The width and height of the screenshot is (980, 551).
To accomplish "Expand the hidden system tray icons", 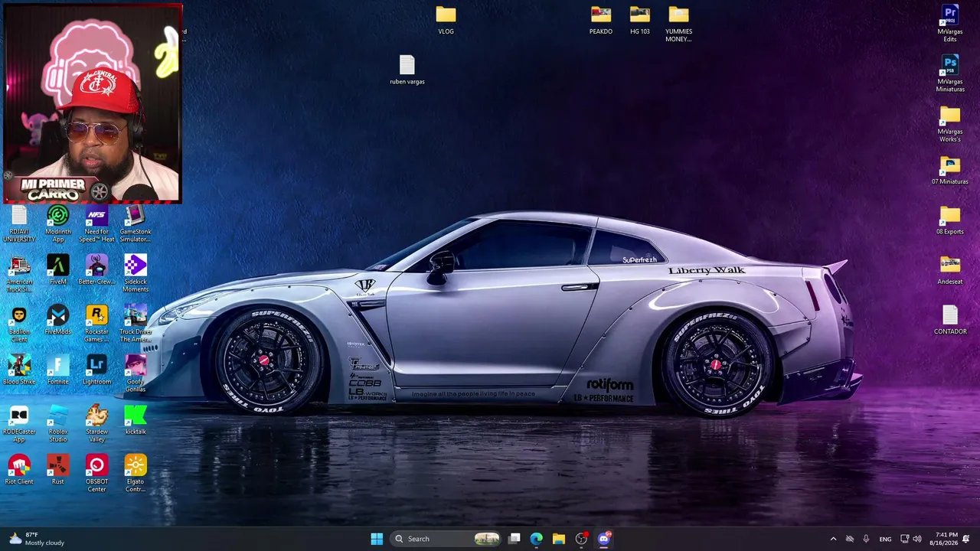I will 833,539.
